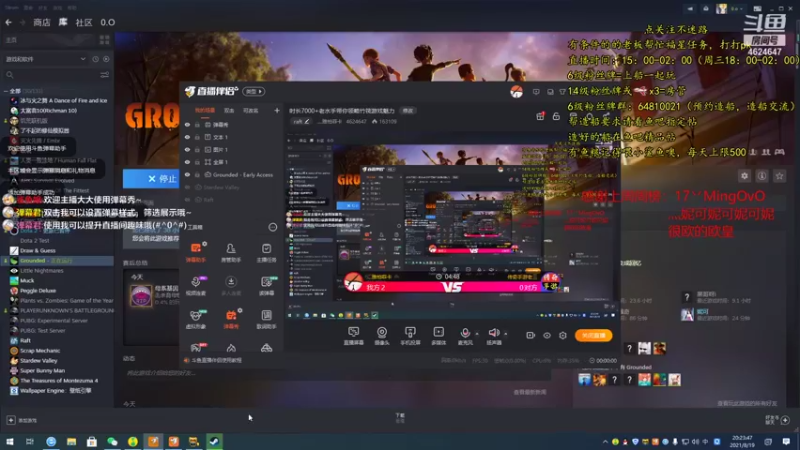Click Steam add game button at bottom left
The width and height of the screenshot is (800, 450).
[x=21, y=420]
